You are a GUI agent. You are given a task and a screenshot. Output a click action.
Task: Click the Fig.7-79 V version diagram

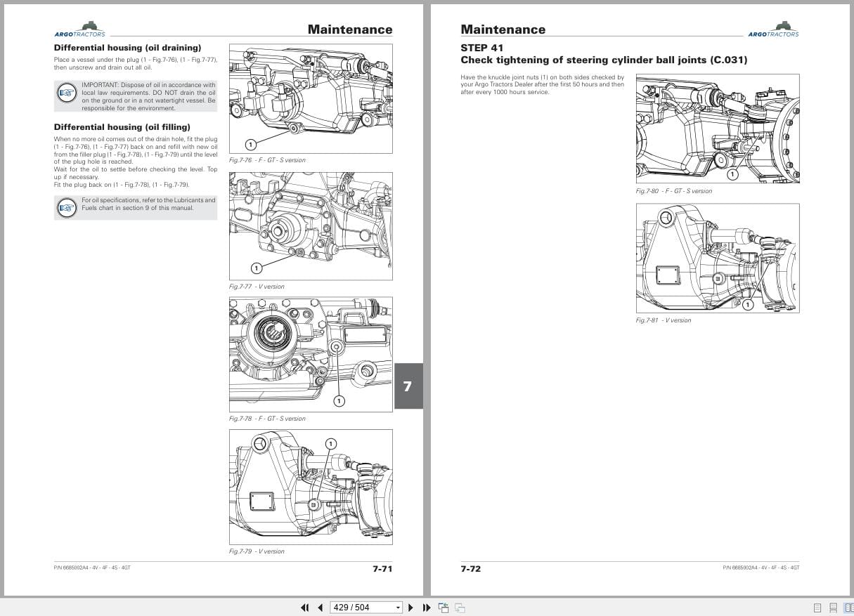click(x=310, y=486)
